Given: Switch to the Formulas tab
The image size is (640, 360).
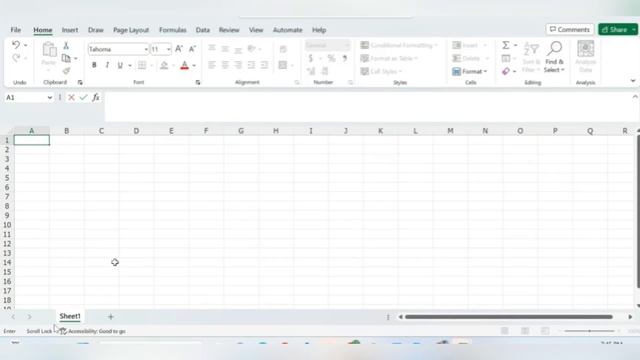Looking at the screenshot, I should tap(173, 30).
